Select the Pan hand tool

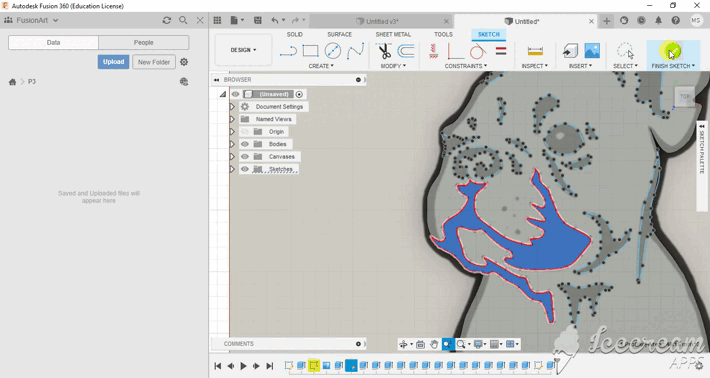pyautogui.click(x=434, y=345)
